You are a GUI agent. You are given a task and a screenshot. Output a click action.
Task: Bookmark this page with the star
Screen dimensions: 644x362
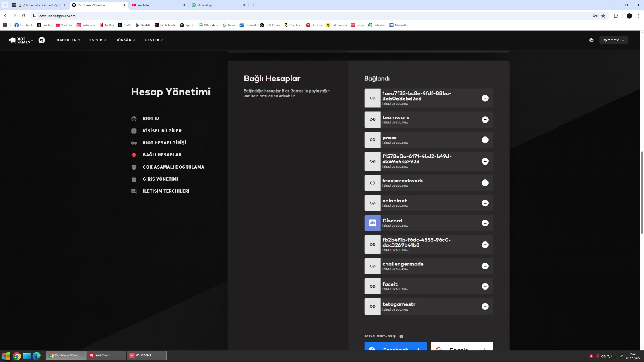pyautogui.click(x=603, y=16)
